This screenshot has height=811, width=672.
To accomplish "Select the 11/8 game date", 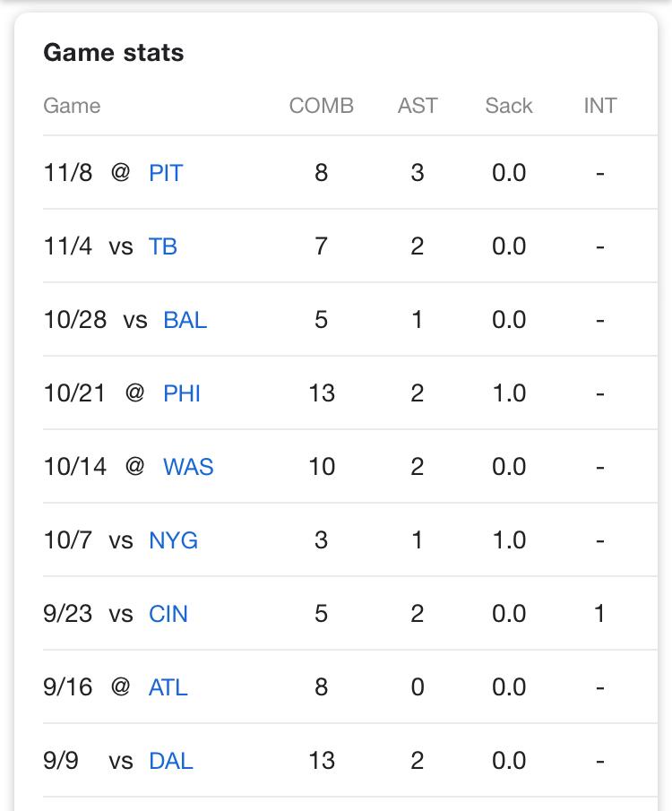I will 68,173.
